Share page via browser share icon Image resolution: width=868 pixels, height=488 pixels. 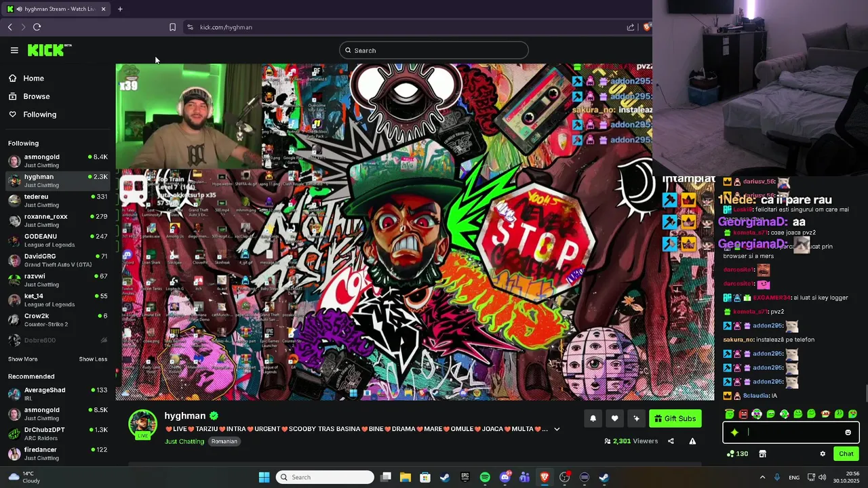(x=631, y=27)
